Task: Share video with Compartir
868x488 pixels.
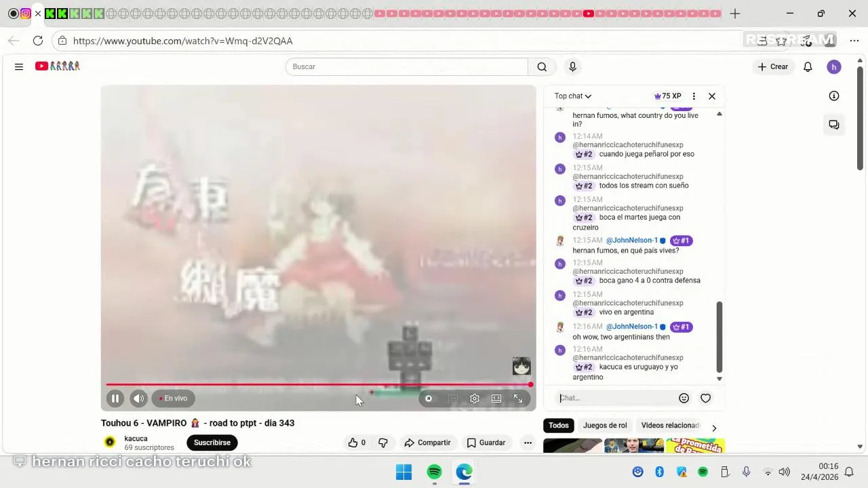Action: [x=427, y=443]
